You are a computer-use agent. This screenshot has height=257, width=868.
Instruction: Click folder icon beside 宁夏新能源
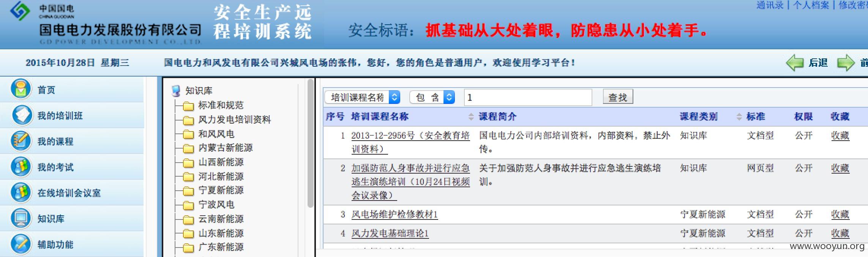coord(188,191)
